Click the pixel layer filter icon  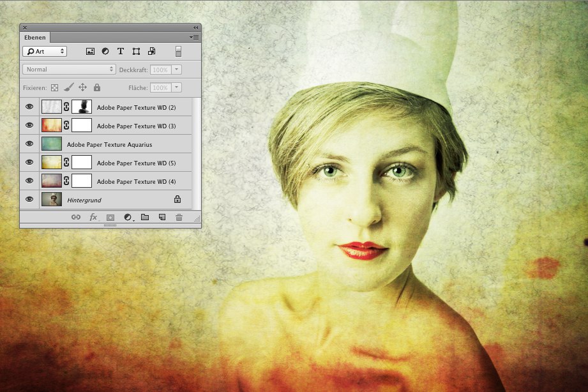click(x=90, y=51)
